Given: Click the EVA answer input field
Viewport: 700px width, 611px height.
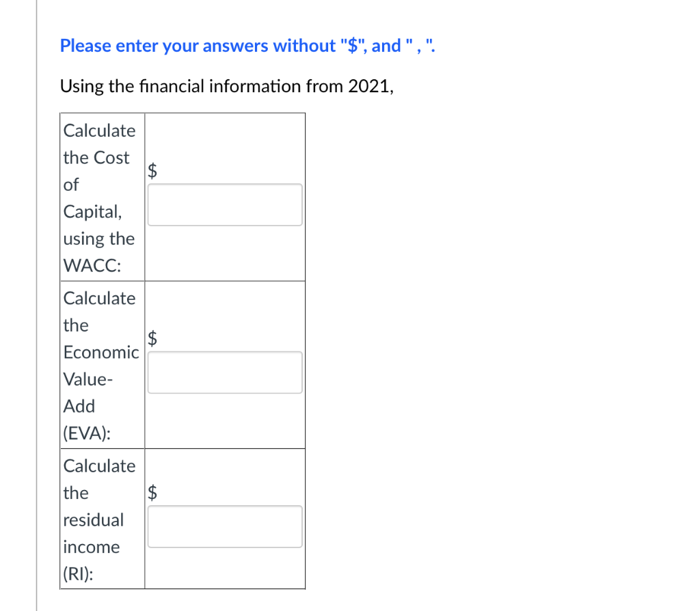Looking at the screenshot, I should click(x=224, y=372).
